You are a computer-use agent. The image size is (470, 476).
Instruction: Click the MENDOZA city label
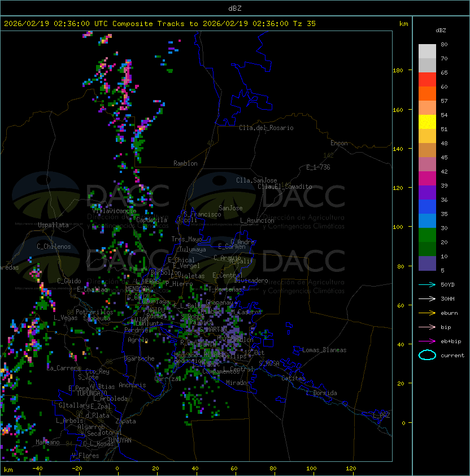138,288
